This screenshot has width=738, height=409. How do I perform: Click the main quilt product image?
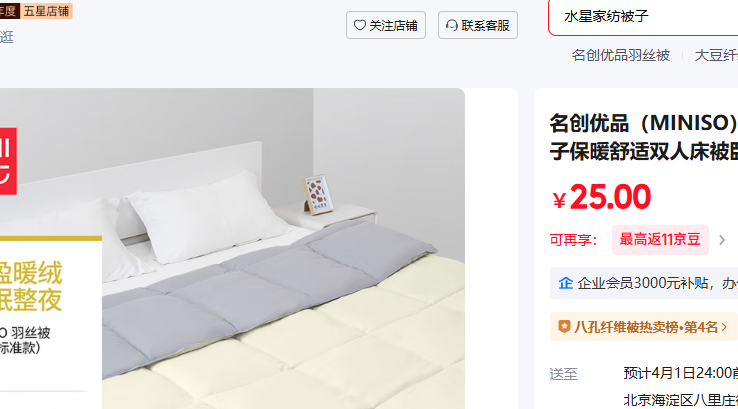click(x=233, y=249)
